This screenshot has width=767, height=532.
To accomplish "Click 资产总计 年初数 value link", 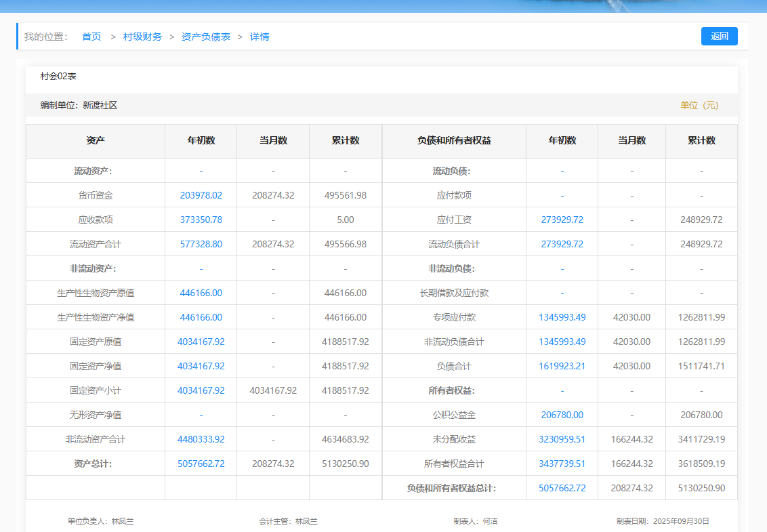I will [201, 464].
